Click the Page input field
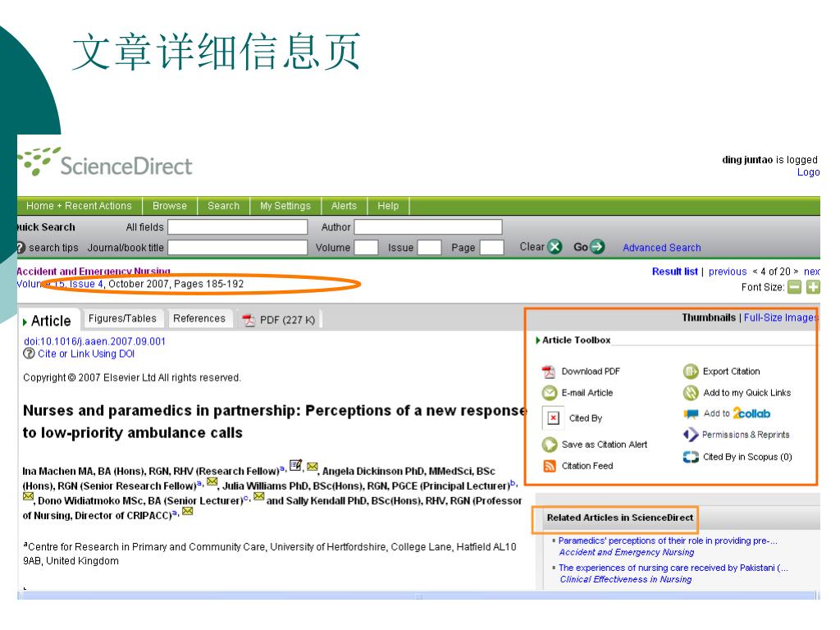840x630 pixels. click(x=492, y=248)
